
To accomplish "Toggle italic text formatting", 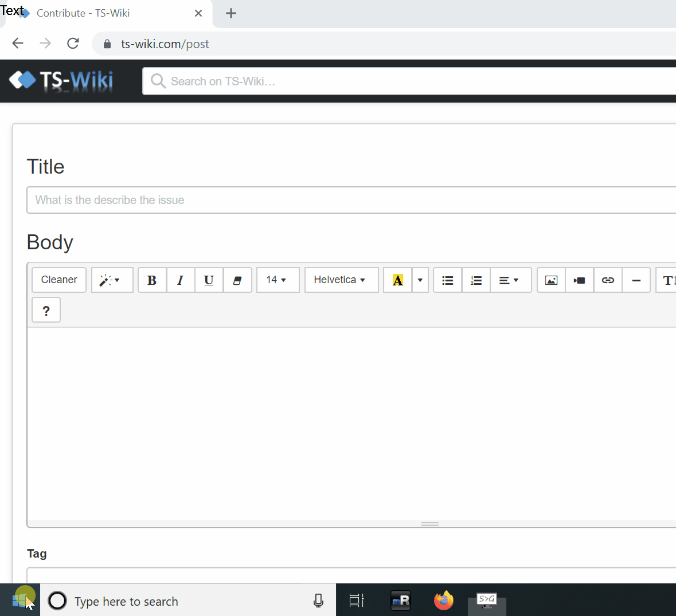I will coord(181,280).
